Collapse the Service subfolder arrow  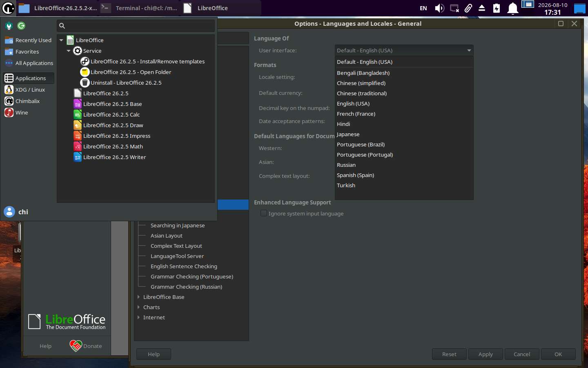click(69, 51)
